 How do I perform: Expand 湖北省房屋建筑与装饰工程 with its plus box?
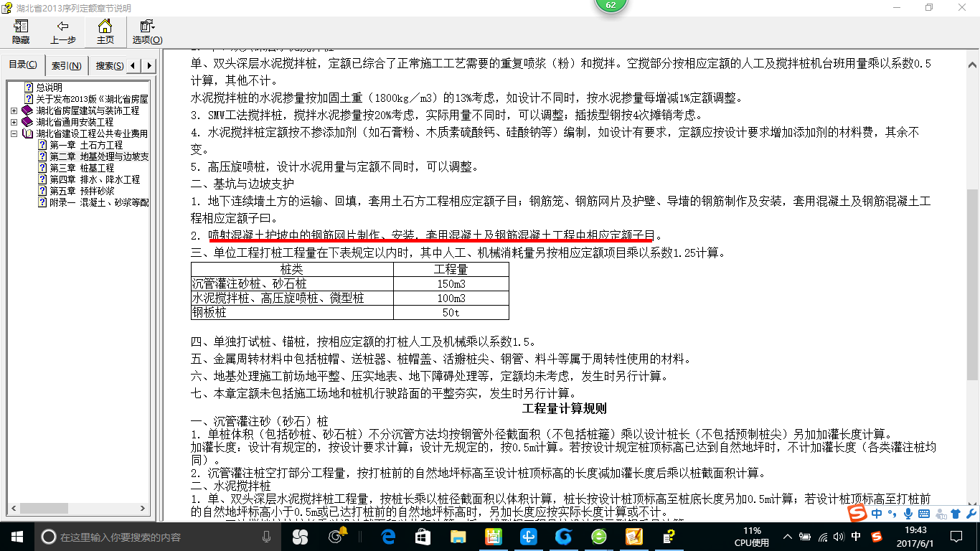[14, 110]
